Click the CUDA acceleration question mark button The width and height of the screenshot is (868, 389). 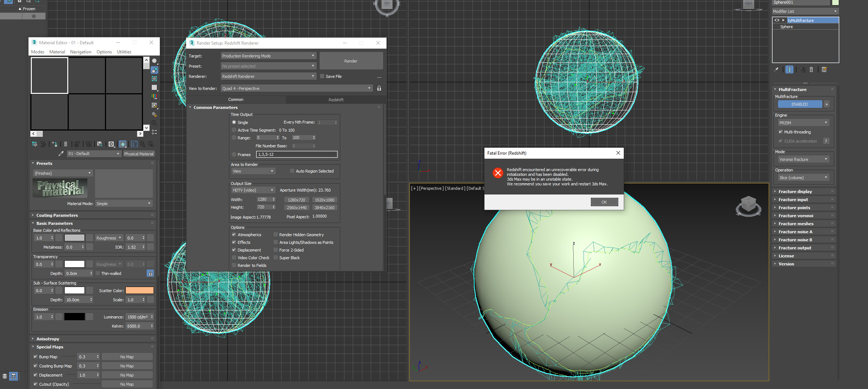[x=826, y=141]
